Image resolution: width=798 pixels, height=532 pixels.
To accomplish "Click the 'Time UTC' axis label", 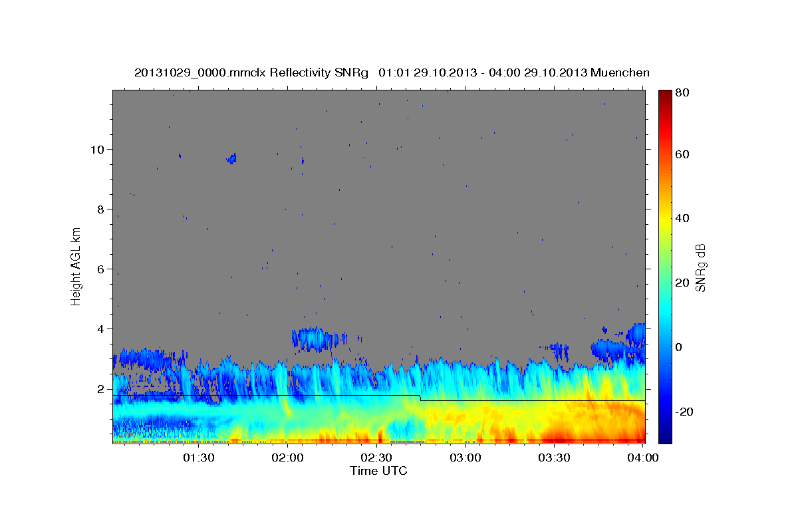I will point(378,471).
